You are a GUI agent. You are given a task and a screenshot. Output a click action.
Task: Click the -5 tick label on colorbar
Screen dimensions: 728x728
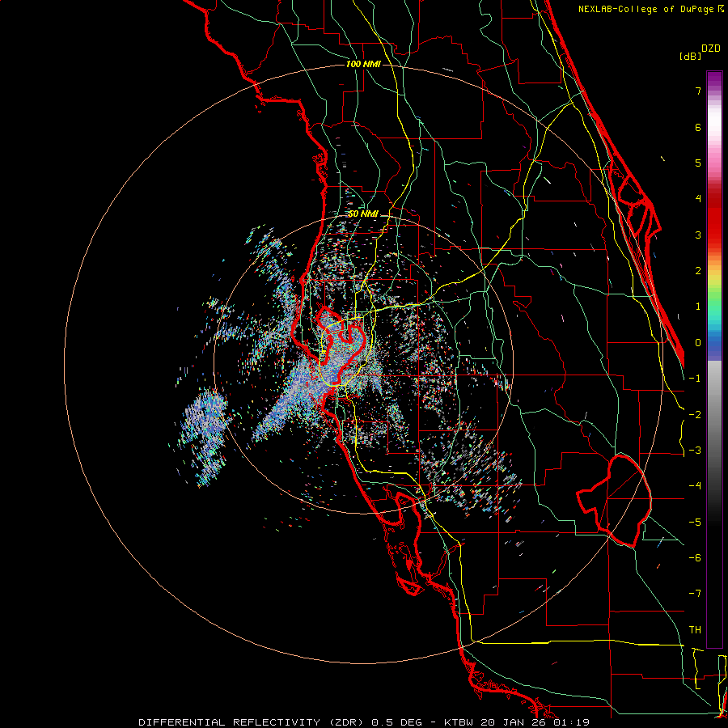695,523
